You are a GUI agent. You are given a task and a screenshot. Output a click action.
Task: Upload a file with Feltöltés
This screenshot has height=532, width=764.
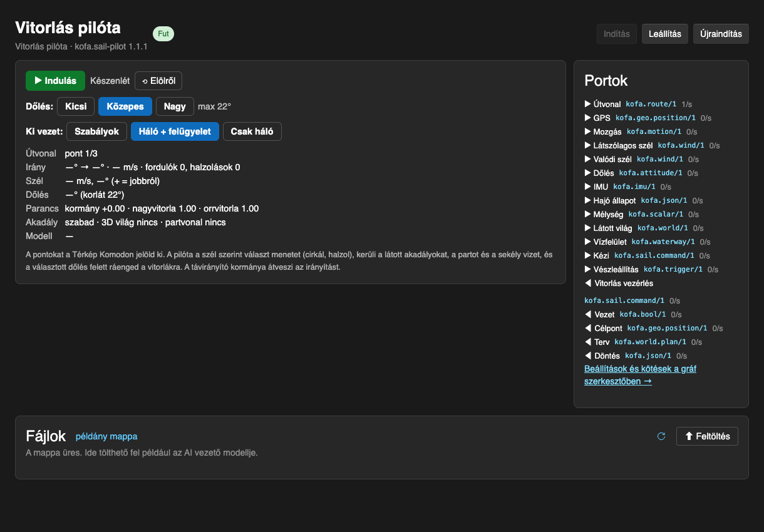point(707,436)
